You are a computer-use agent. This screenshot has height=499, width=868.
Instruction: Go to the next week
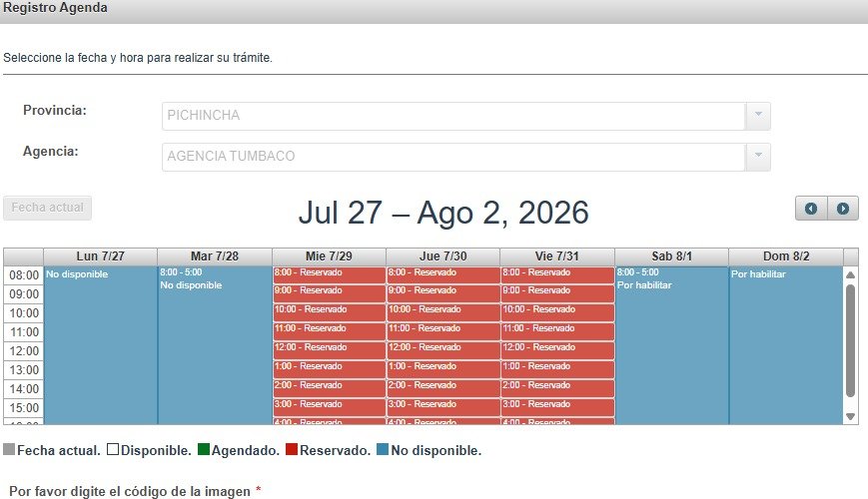[843, 209]
